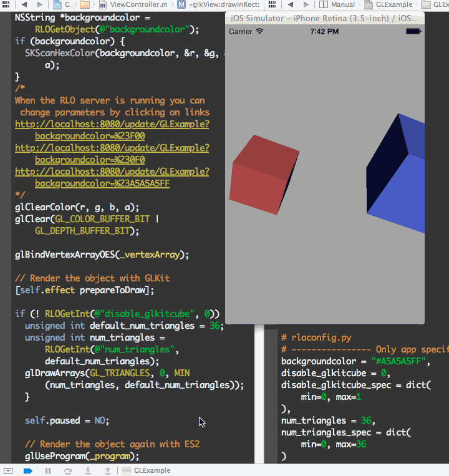Click the battery icon in the simulator status bar
Screen dimensions: 449x476
[413, 31]
